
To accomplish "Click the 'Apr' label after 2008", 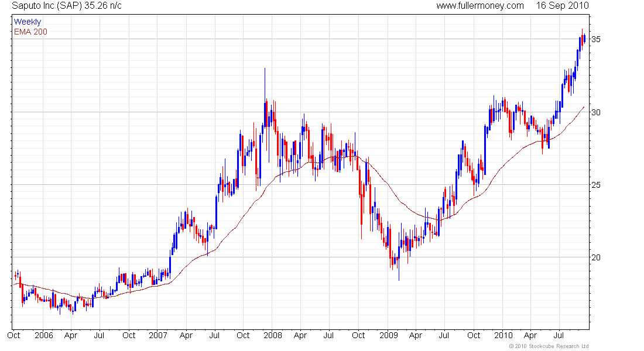I will [x=300, y=336].
